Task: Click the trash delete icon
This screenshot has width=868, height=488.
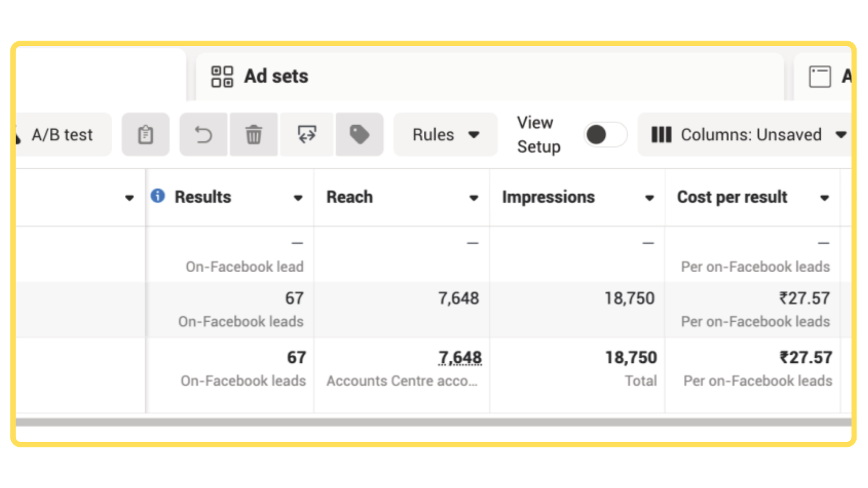Action: point(253,134)
